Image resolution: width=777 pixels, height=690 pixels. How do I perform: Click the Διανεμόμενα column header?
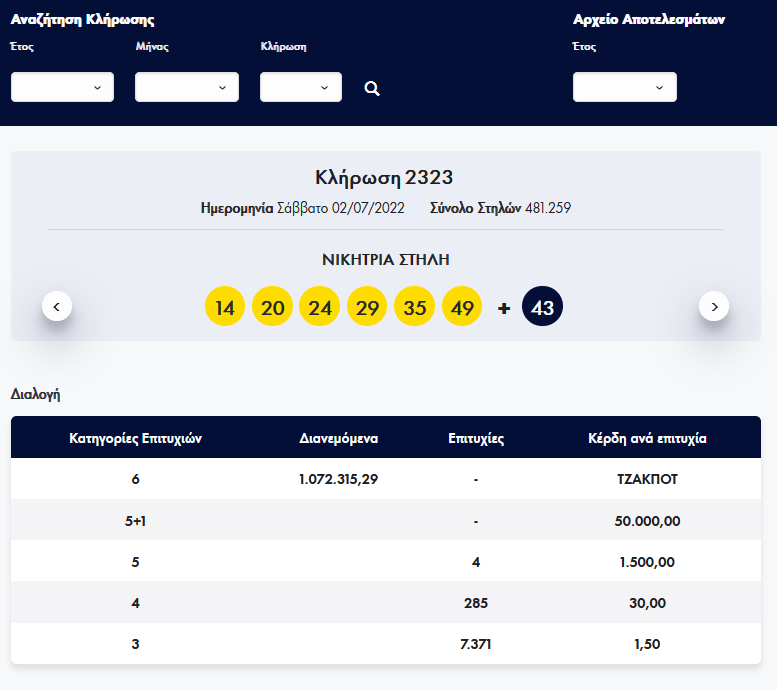tap(338, 438)
